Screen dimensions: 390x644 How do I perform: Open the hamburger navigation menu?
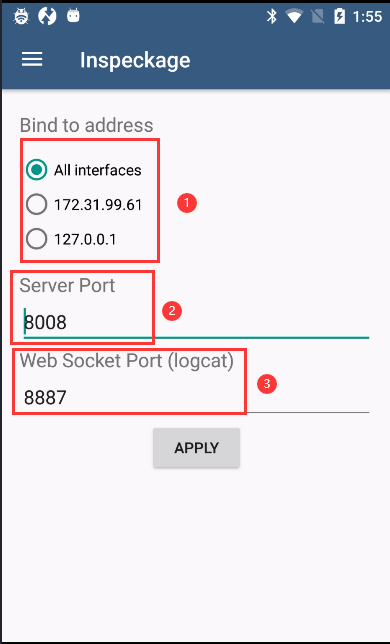tap(32, 60)
